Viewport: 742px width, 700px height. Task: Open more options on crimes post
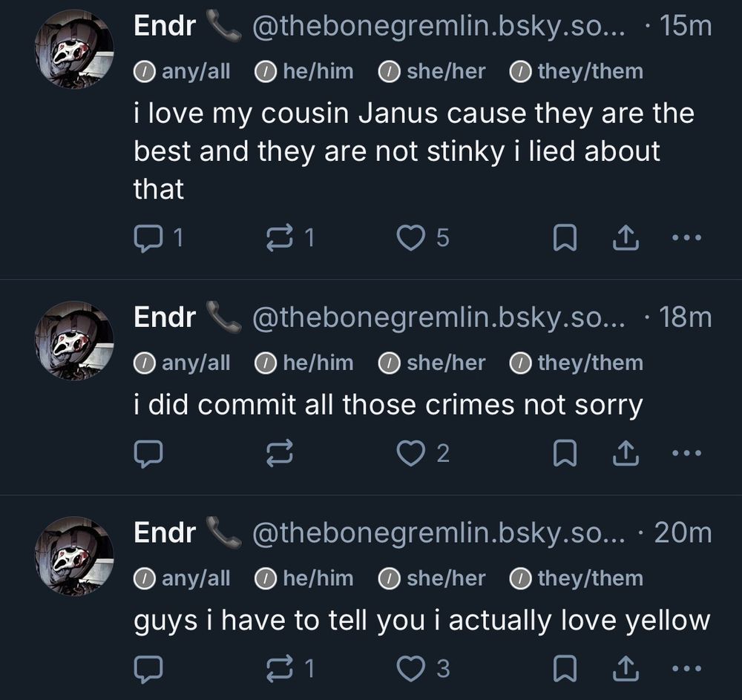click(x=685, y=453)
